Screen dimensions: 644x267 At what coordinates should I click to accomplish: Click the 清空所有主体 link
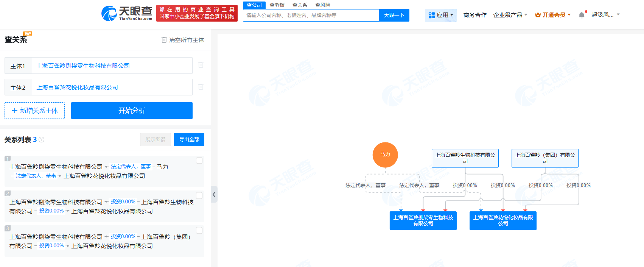(x=183, y=40)
